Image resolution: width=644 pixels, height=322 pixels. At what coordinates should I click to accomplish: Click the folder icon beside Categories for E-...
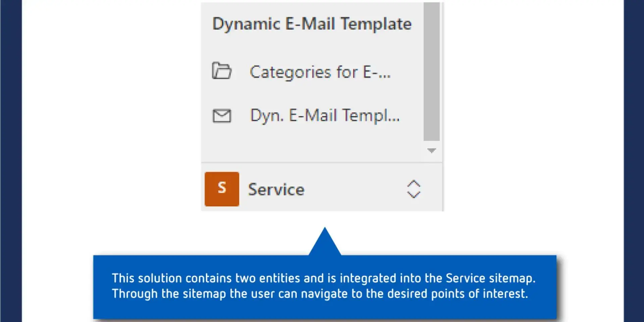click(222, 71)
